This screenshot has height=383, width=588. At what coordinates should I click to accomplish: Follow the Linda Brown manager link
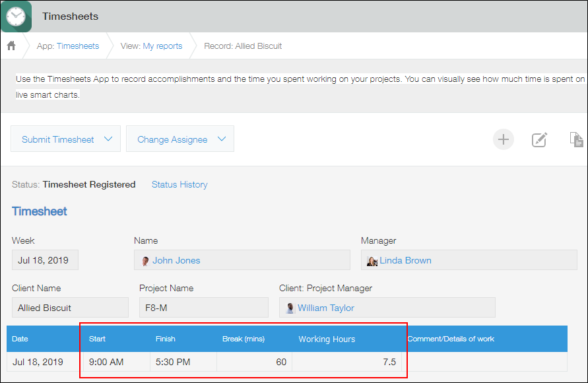tap(406, 260)
